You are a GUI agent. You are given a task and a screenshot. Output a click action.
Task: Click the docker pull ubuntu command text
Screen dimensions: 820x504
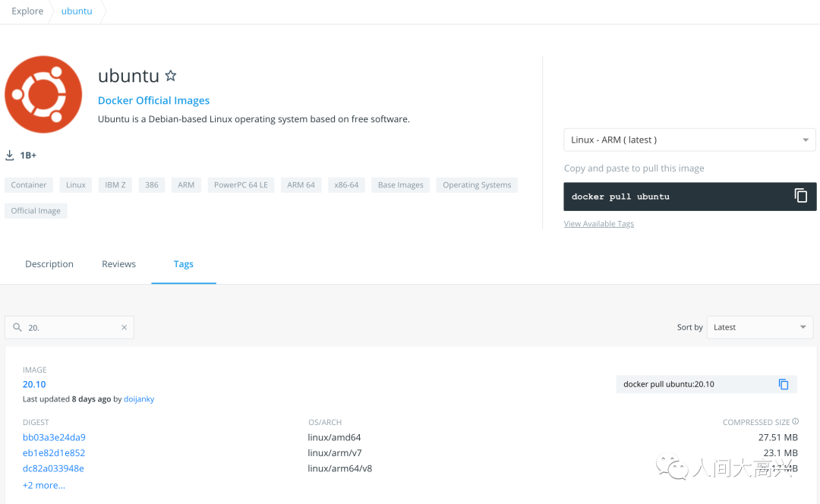pyautogui.click(x=620, y=197)
